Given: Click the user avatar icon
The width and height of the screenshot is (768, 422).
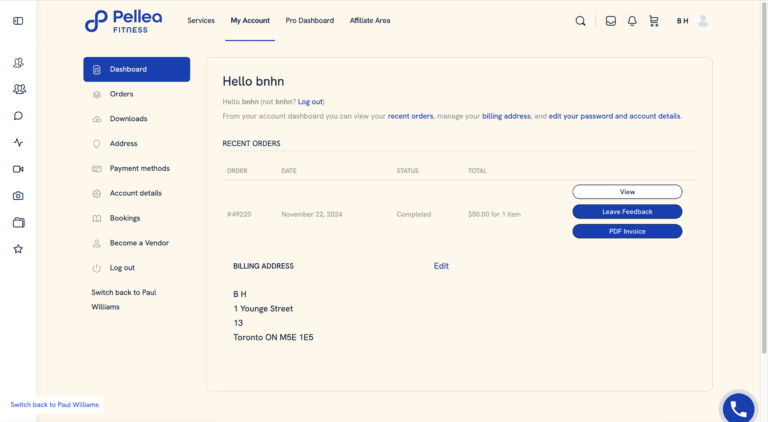Looking at the screenshot, I should point(703,21).
